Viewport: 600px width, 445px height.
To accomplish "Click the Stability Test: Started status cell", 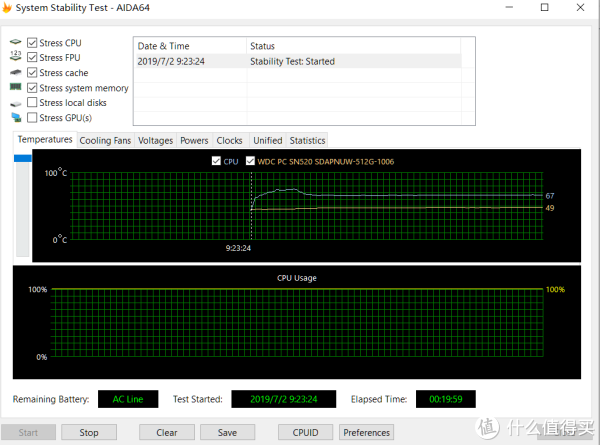I will pos(292,61).
